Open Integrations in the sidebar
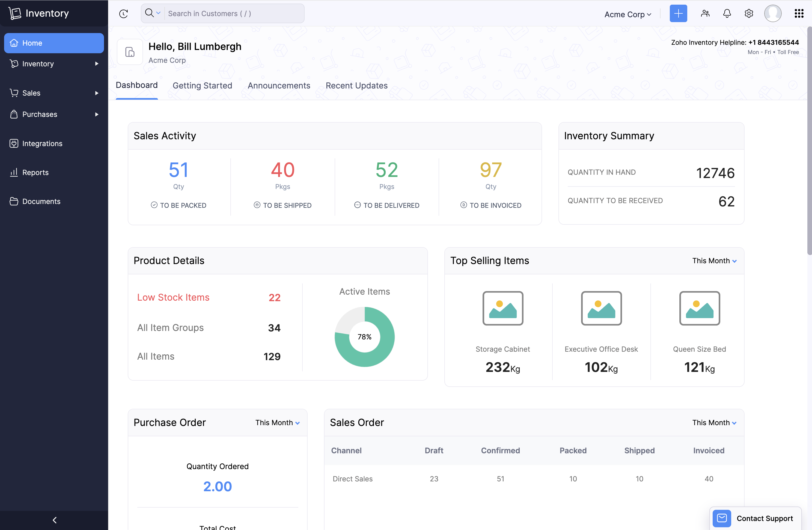The width and height of the screenshot is (812, 530). tap(42, 143)
